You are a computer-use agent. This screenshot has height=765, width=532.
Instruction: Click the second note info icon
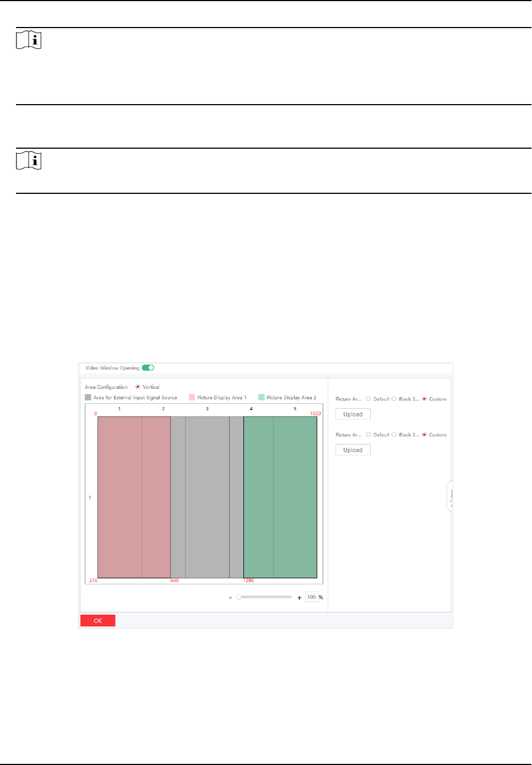[x=29, y=161]
